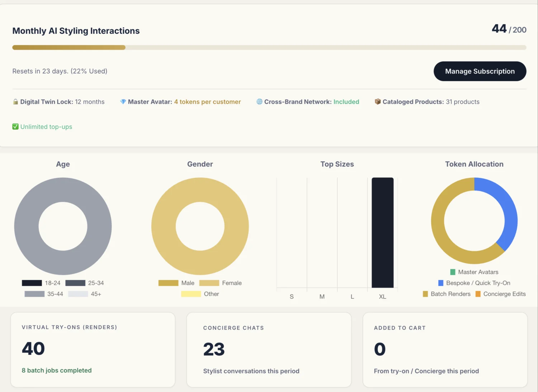
Task: Toggle the Master Avatars legend swatch
Action: (453, 272)
